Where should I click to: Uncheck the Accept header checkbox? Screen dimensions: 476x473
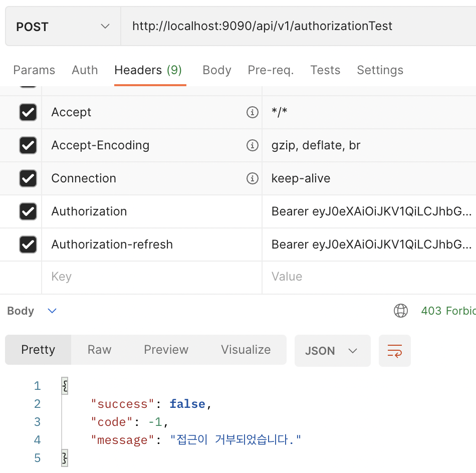28,112
